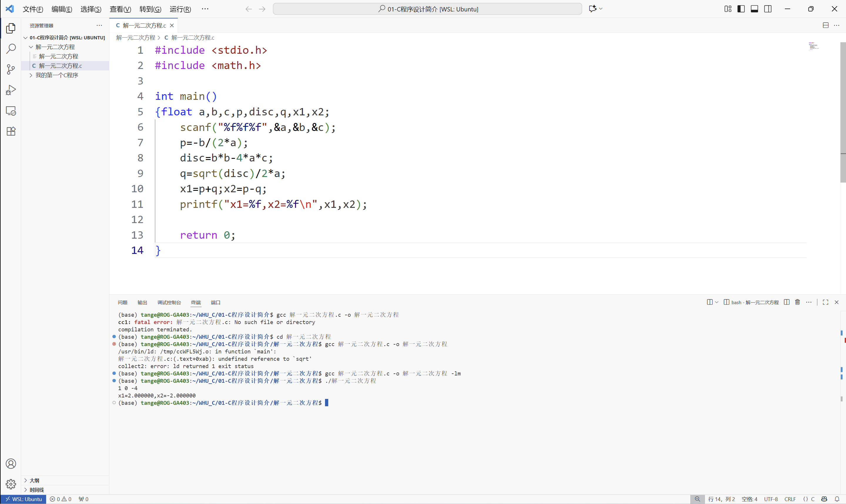Image resolution: width=846 pixels, height=504 pixels.
Task: Switch to the 调试控制台 panel tab
Action: (x=169, y=302)
